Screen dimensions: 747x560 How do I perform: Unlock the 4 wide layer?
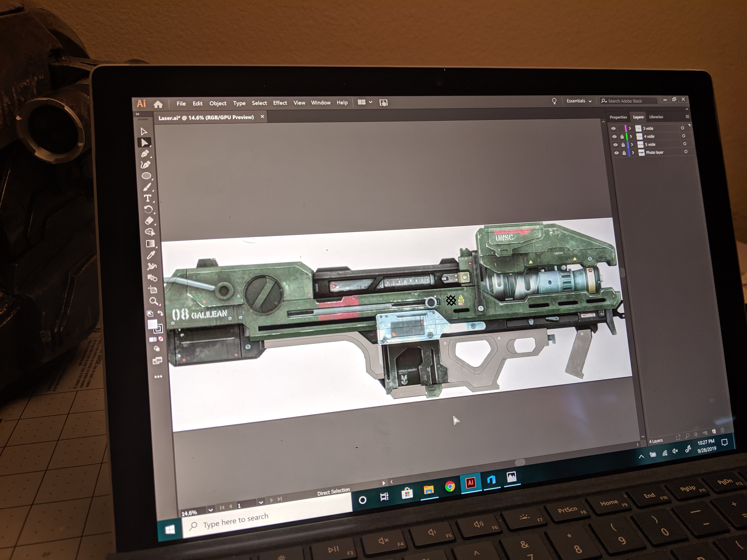(622, 137)
